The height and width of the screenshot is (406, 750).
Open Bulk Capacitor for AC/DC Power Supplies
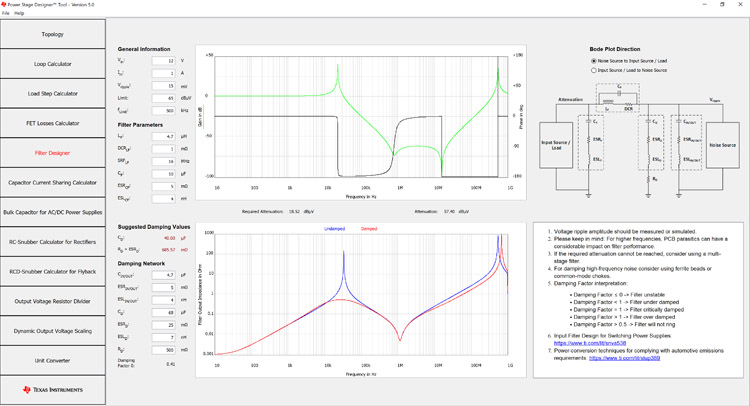(53, 212)
